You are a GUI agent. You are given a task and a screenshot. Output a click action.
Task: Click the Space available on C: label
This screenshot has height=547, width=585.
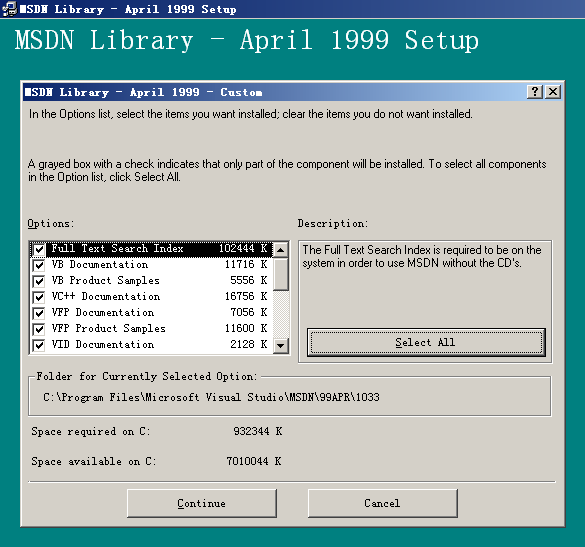tap(94, 462)
